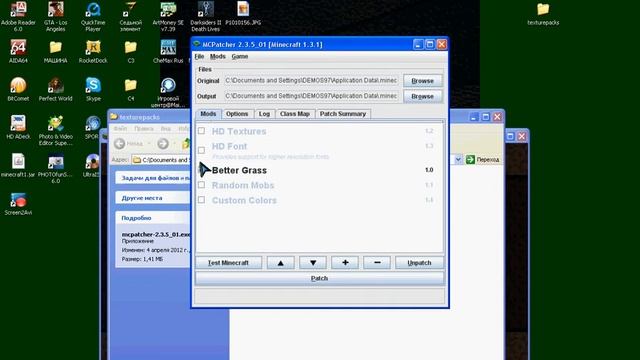Screen dimensions: 640x360
Task: Open the МАШИНА desktop folder
Action: coord(56,51)
